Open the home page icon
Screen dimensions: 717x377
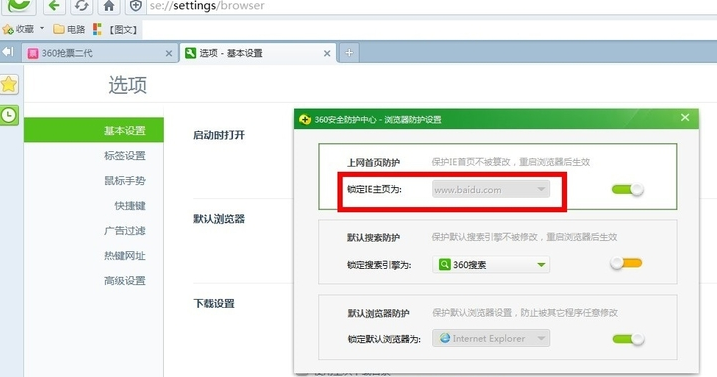109,6
